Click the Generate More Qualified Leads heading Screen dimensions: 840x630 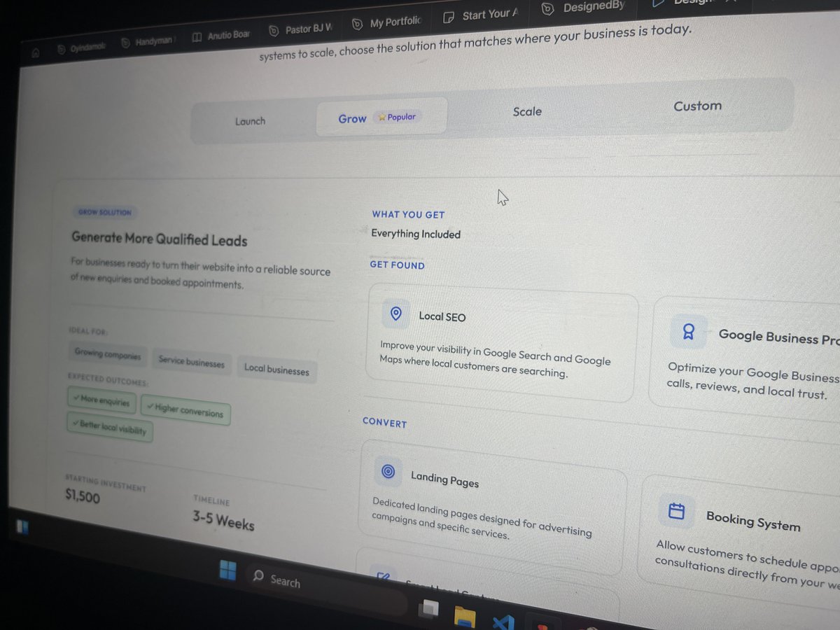(x=160, y=239)
